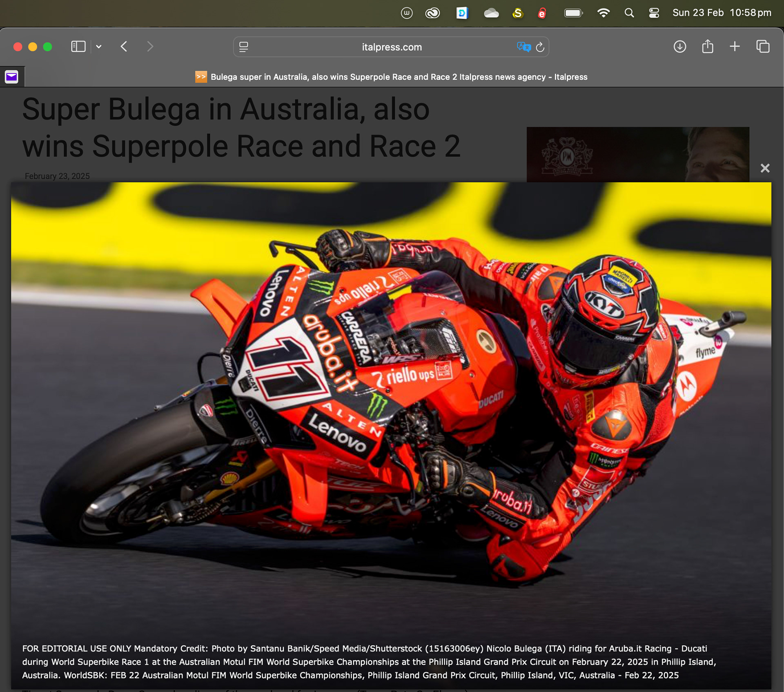Open the Wi-Fi status menu
This screenshot has width=784, height=692.
pos(603,13)
